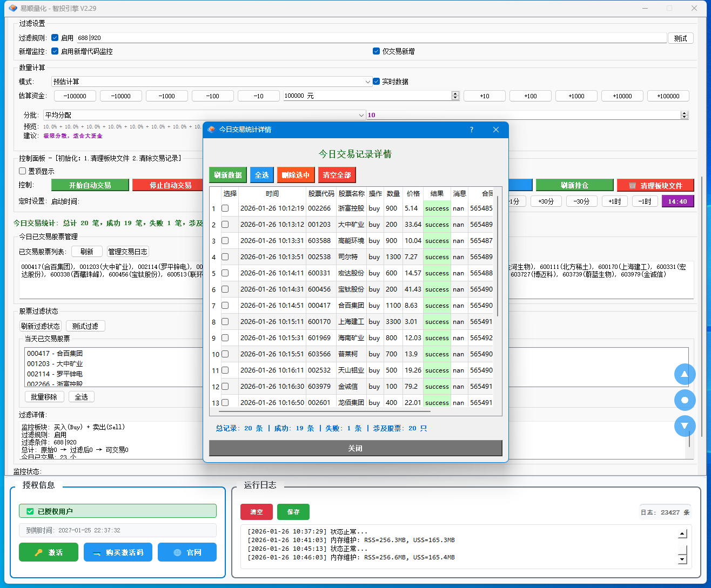This screenshot has width=711, height=588.
Task: Click the gray Close button in dialog
Action: pyautogui.click(x=355, y=448)
